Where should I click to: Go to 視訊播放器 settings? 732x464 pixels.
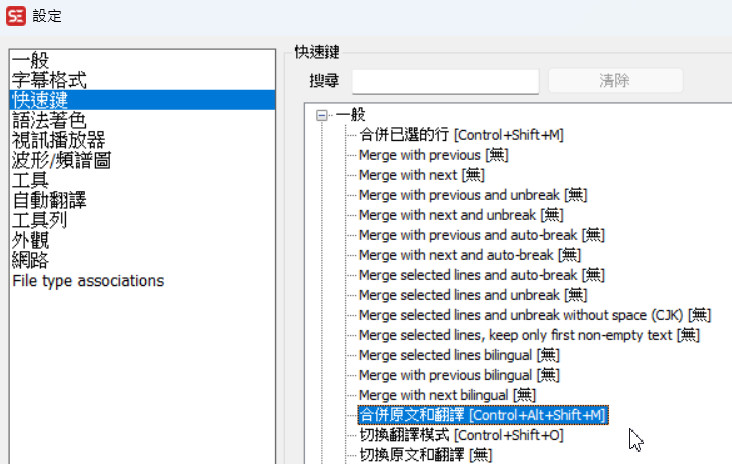pyautogui.click(x=58, y=140)
